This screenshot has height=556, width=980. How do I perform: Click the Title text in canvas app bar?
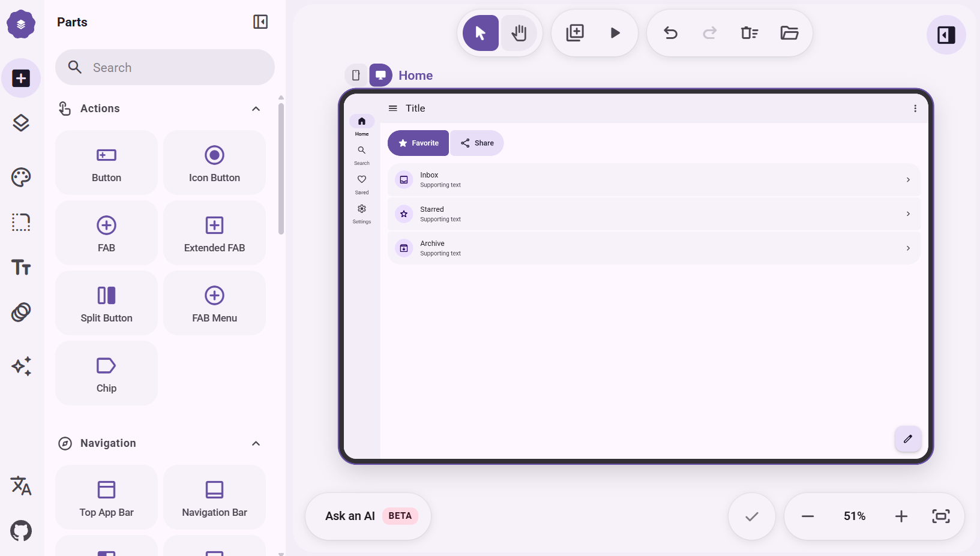(415, 109)
